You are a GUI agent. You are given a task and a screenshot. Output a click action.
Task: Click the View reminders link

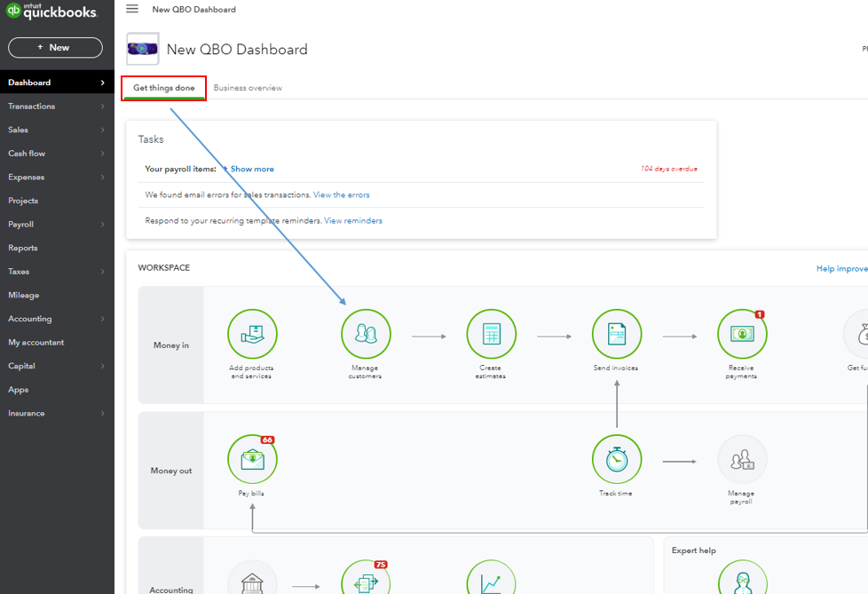coord(353,220)
